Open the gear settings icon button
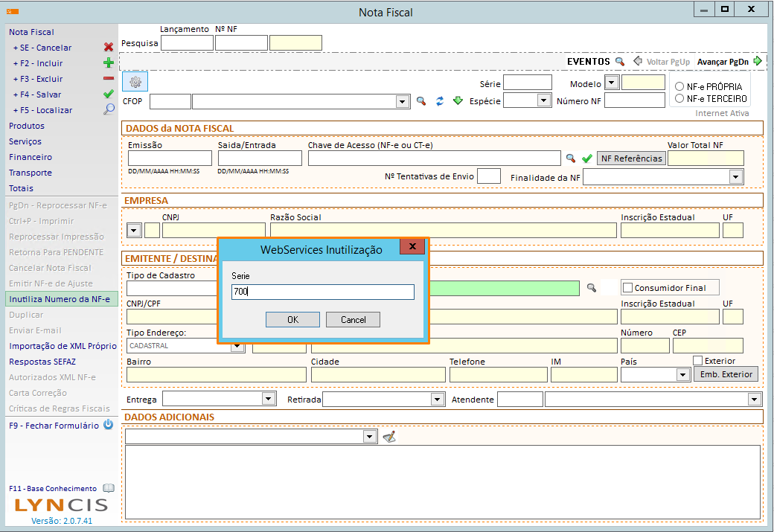774x532 pixels. (135, 82)
